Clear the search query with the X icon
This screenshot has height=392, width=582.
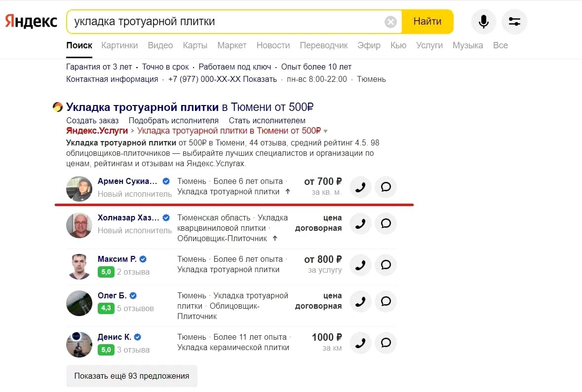tap(390, 22)
